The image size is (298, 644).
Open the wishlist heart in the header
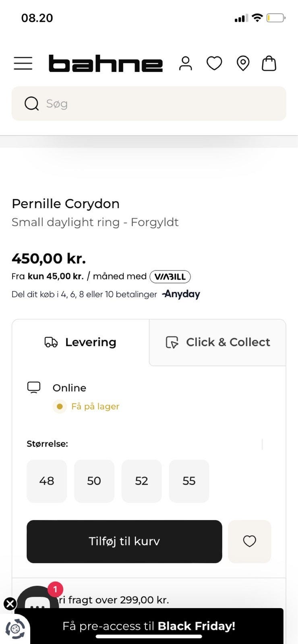coord(214,63)
